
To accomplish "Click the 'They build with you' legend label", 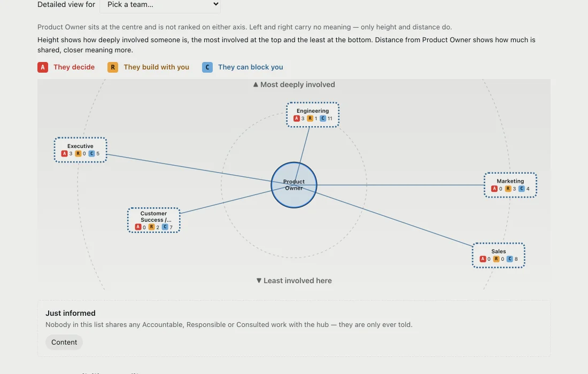I will tap(157, 67).
